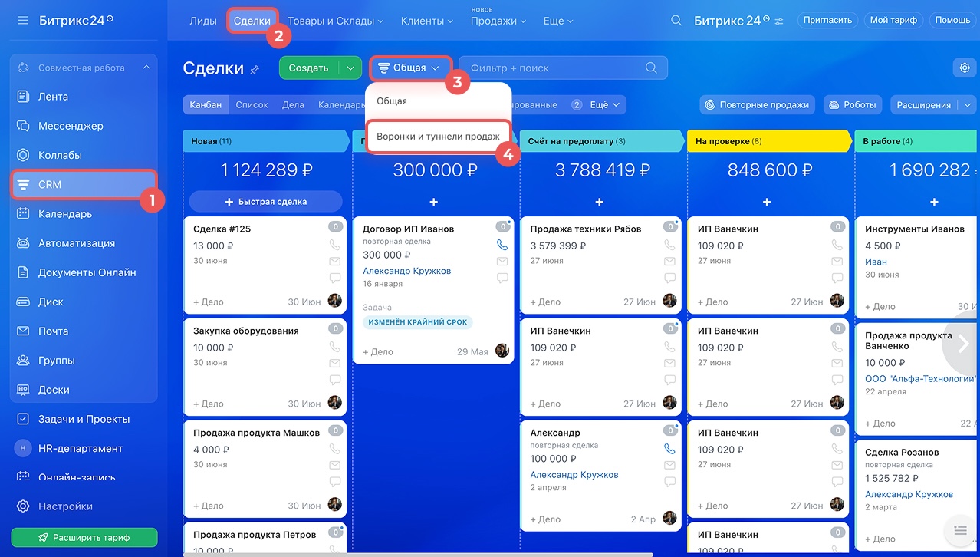
Task: Click chat icon on Закупка оборудования card
Action: (x=335, y=380)
